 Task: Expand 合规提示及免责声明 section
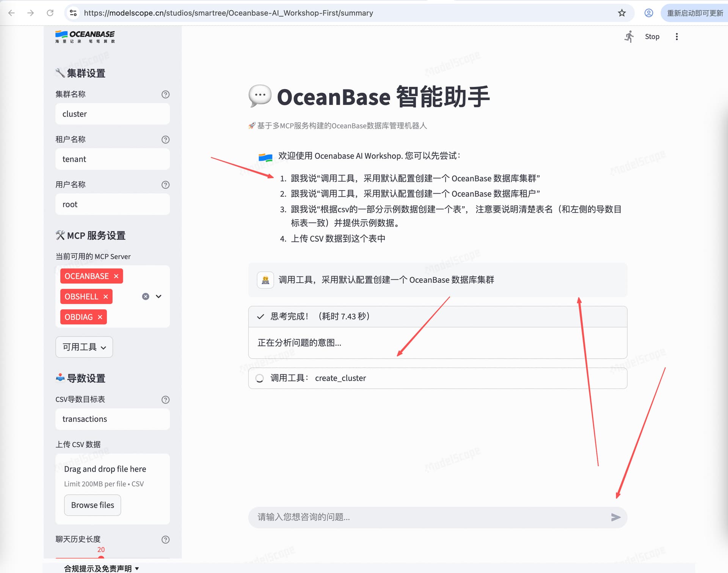[x=102, y=568]
